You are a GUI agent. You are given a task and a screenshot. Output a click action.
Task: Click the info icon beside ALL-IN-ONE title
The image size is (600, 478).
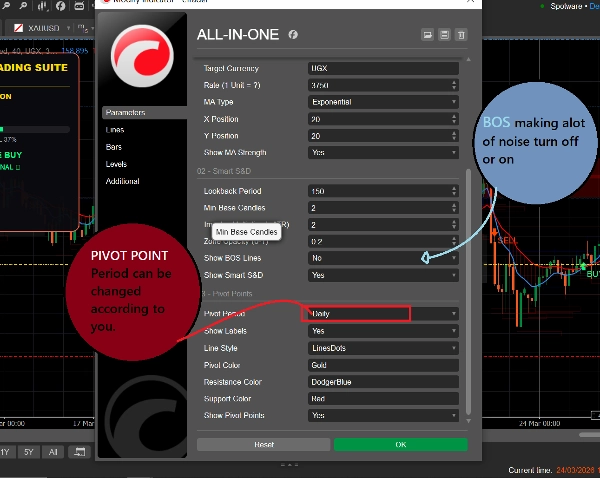tap(293, 34)
